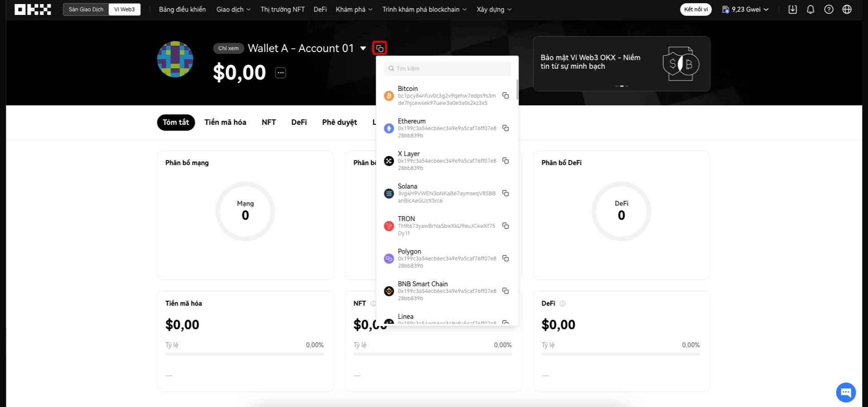The image size is (868, 407).
Task: Click the DeFi ratio progress bar
Action: pos(621,355)
